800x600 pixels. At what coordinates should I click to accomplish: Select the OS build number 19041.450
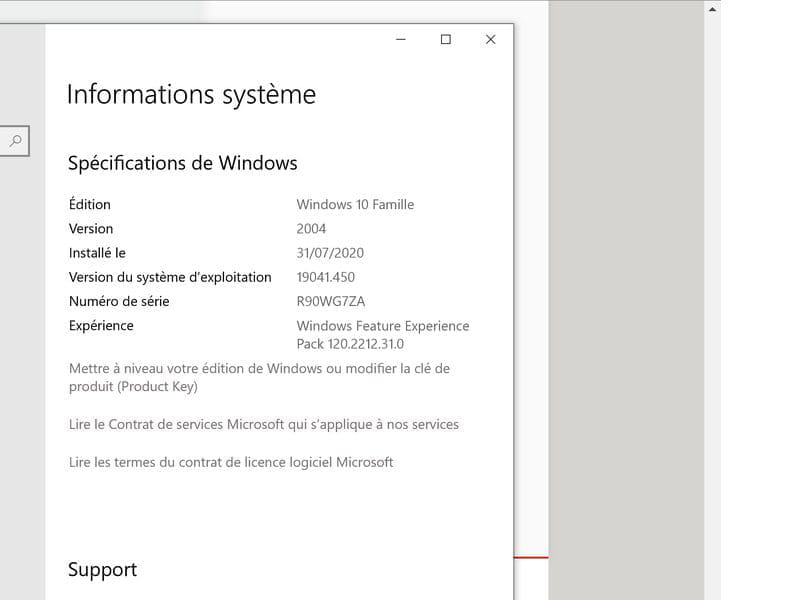pos(326,277)
